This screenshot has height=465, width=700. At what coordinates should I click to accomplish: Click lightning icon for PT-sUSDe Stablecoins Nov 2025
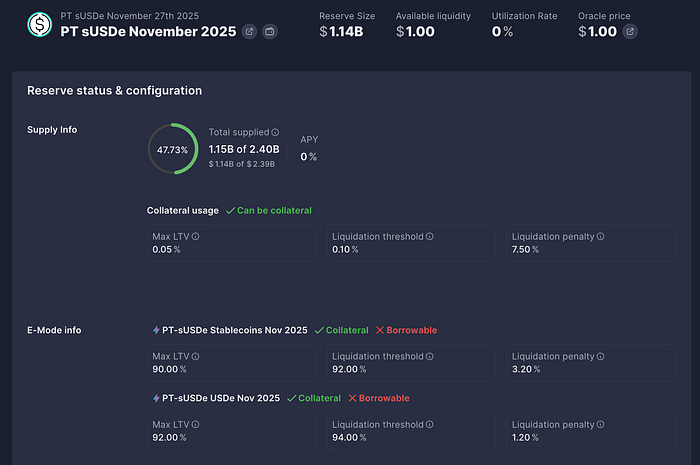click(154, 331)
